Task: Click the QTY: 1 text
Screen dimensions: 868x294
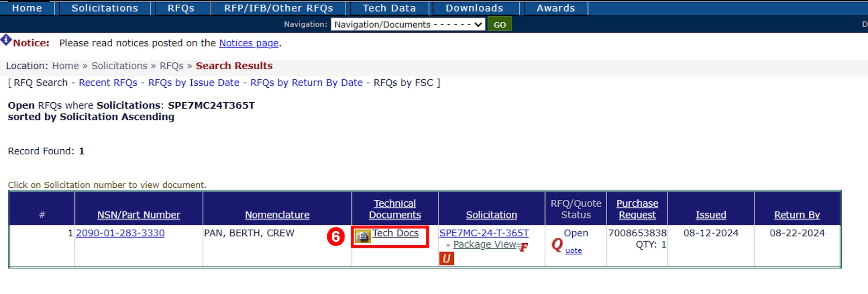Action: pos(651,244)
